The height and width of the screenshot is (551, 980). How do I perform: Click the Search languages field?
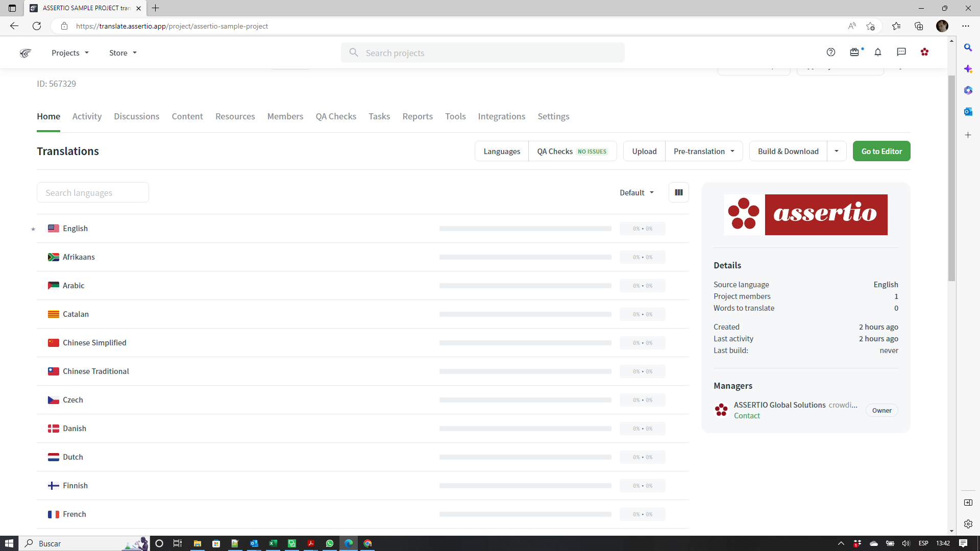pyautogui.click(x=93, y=192)
